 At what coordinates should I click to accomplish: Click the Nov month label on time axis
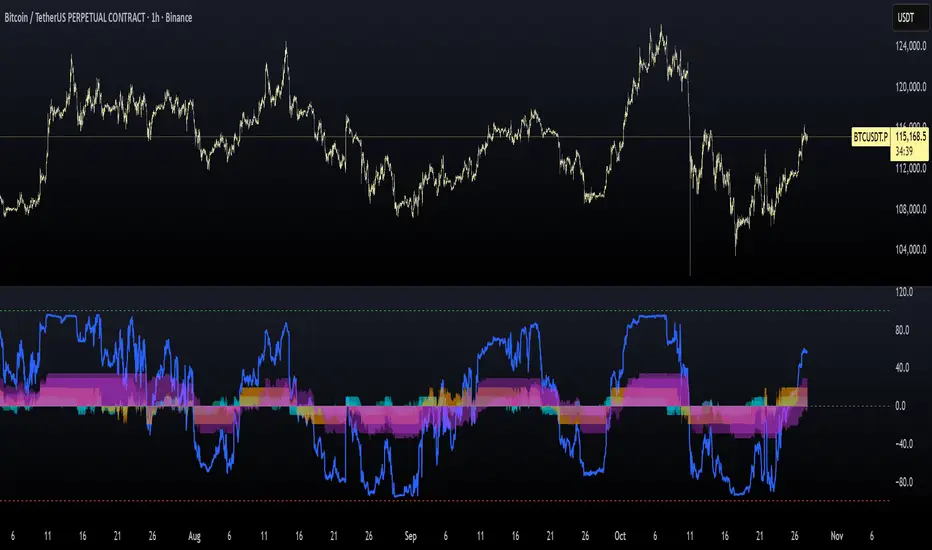pyautogui.click(x=837, y=536)
